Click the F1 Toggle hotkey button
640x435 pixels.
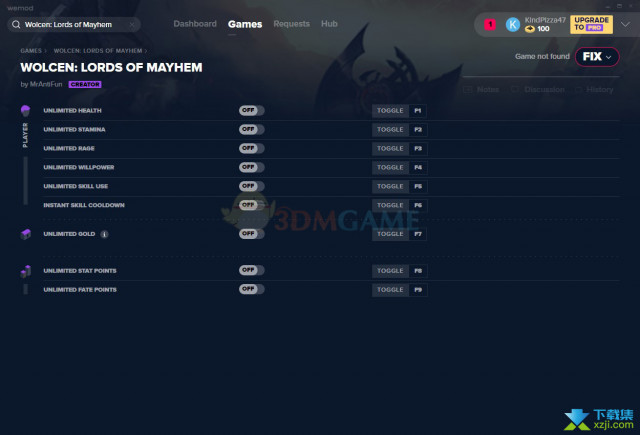pos(399,111)
